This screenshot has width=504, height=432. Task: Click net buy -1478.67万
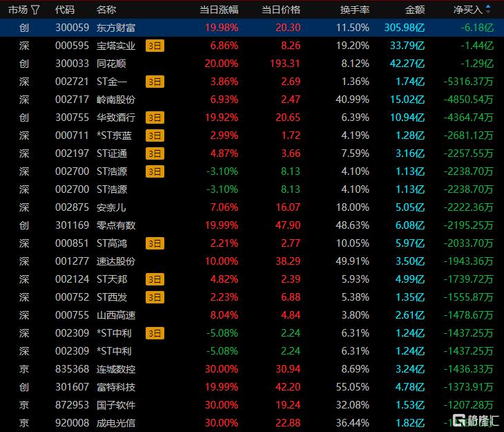[469, 315]
